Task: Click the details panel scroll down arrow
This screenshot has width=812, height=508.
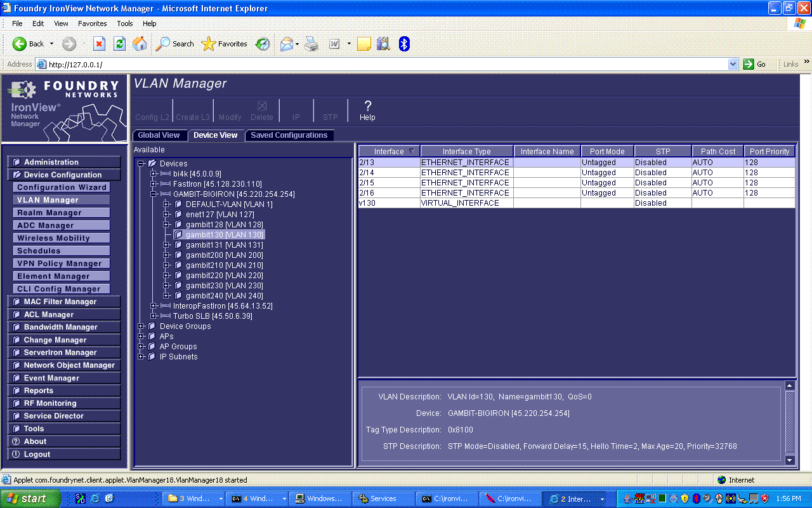Action: pos(790,460)
